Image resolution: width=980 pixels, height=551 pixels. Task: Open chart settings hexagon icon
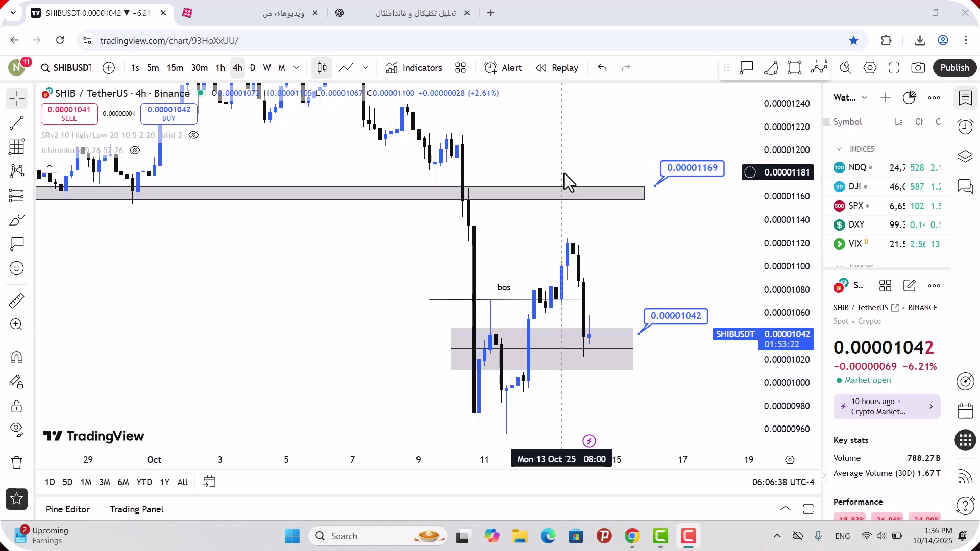(870, 68)
